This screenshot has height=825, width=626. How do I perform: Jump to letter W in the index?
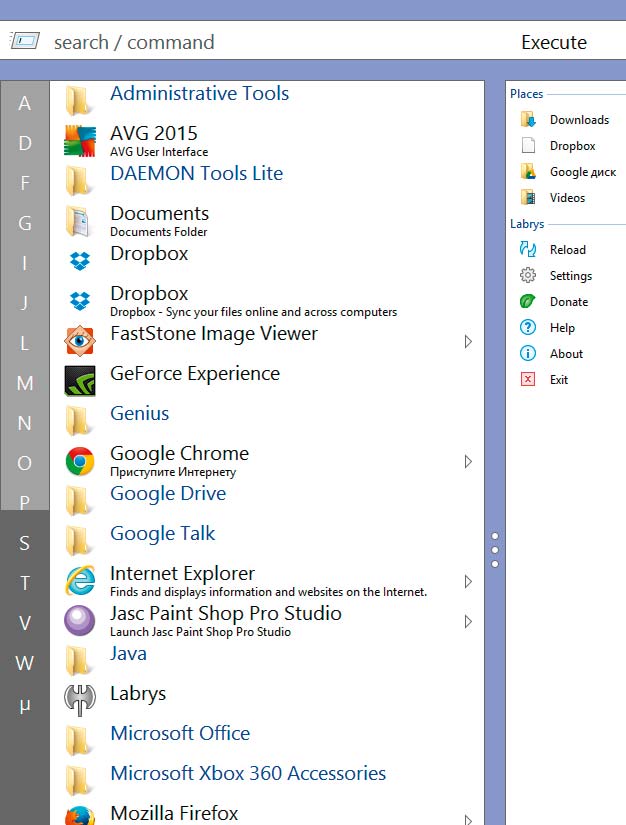25,663
